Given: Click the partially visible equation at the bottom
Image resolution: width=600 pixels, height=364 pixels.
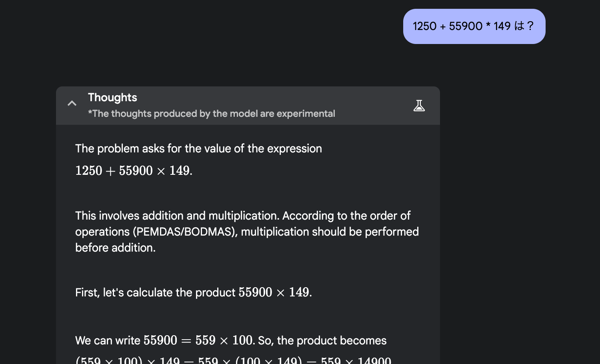Looking at the screenshot, I should tap(233, 360).
